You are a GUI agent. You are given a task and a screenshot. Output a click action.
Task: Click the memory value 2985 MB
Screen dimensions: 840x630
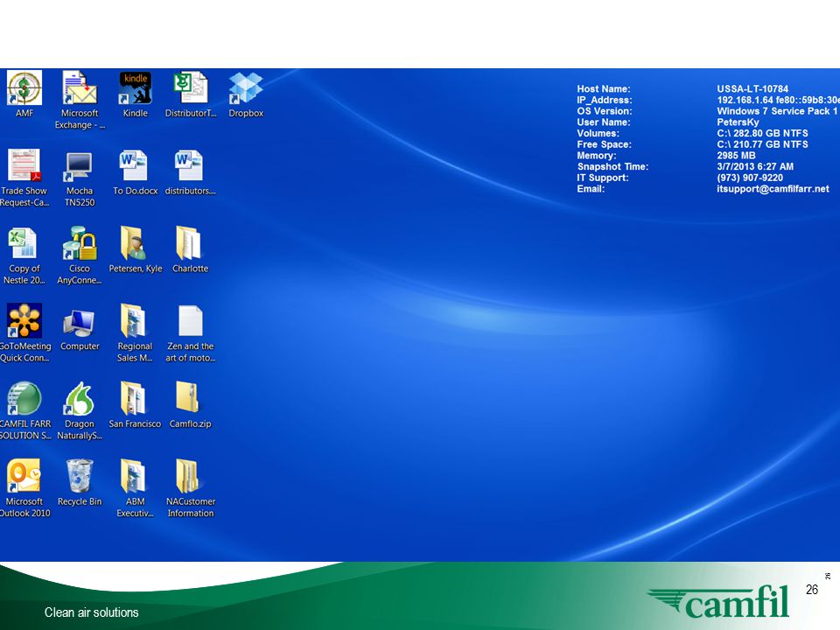[736, 156]
